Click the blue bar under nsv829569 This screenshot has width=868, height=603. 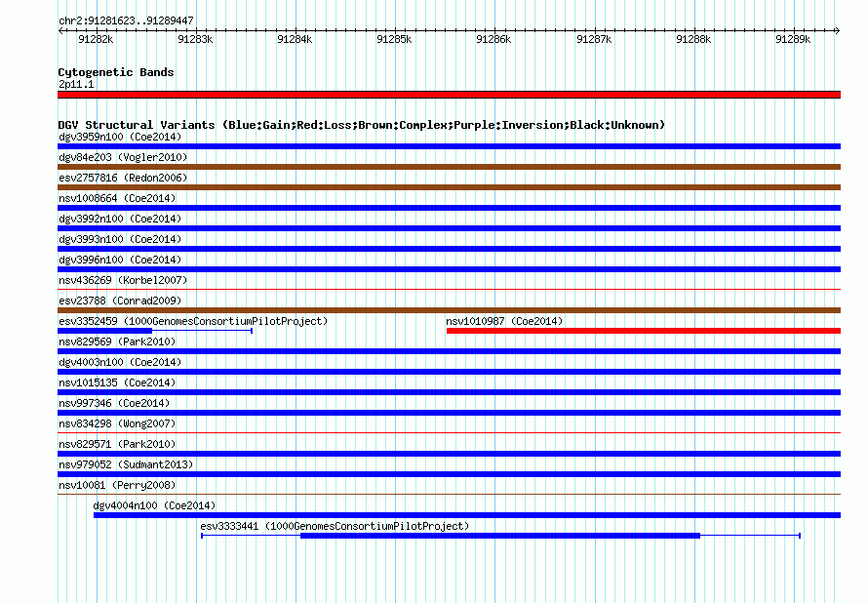449,351
